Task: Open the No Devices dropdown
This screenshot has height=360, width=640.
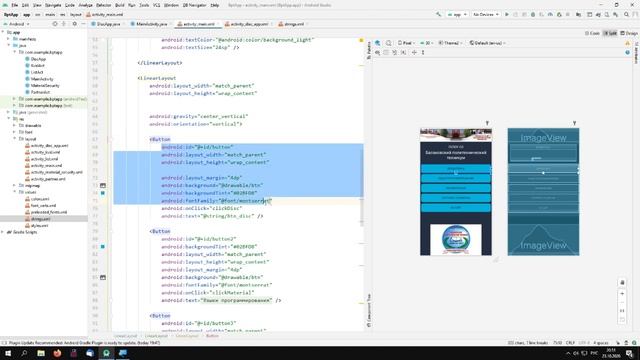Action: 486,14
